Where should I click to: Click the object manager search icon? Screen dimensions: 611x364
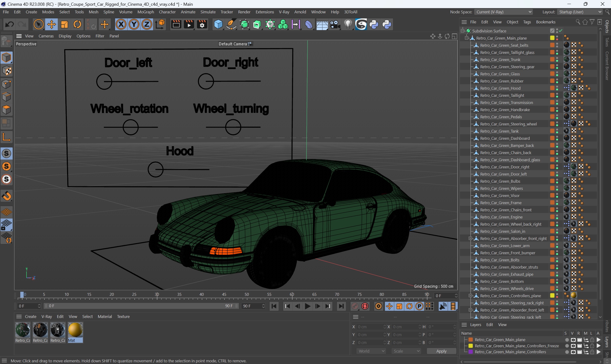[x=578, y=22]
